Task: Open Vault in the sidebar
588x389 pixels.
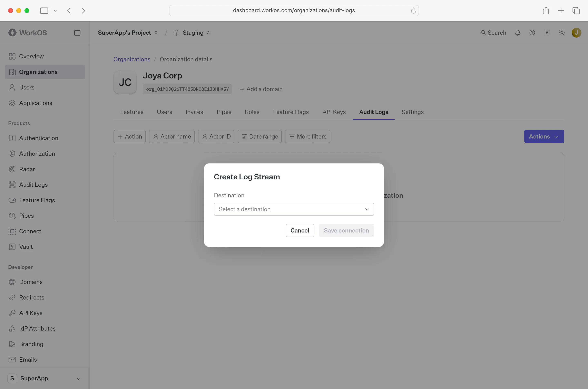Action: pos(45,247)
